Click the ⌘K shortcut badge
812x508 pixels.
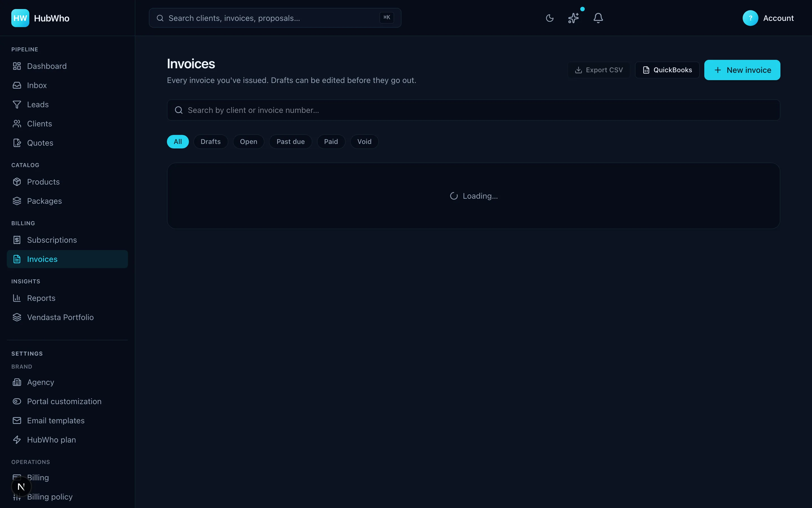pyautogui.click(x=387, y=17)
